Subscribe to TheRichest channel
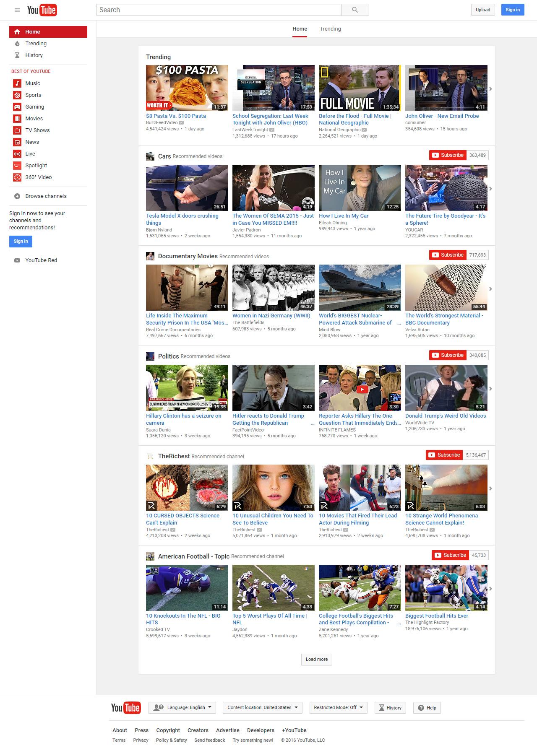Viewport: 537px width, 756px height. 444,455
